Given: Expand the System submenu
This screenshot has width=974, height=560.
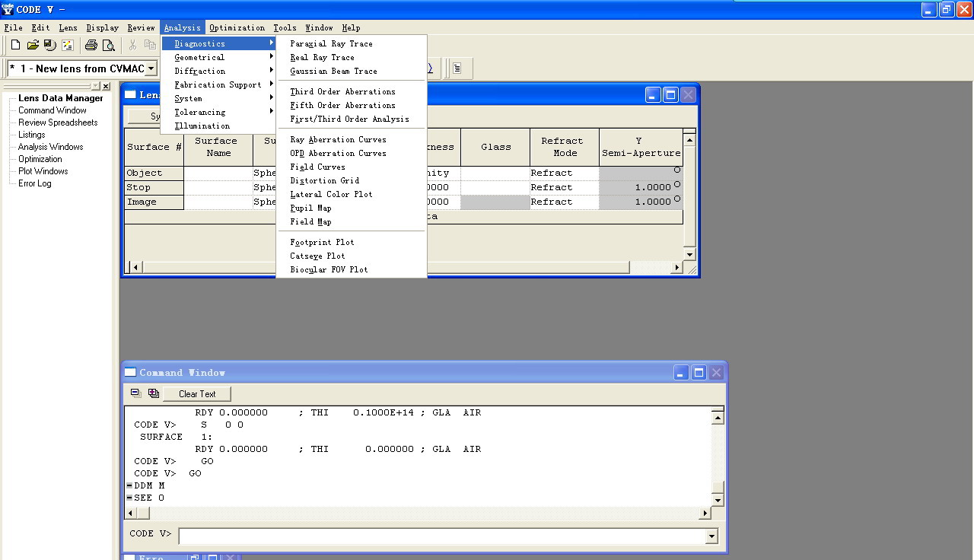Looking at the screenshot, I should [x=219, y=98].
